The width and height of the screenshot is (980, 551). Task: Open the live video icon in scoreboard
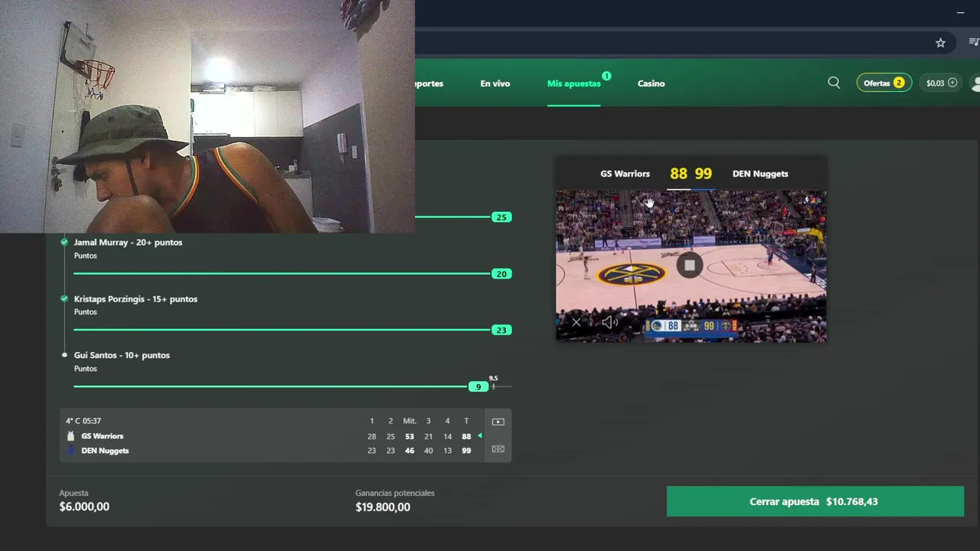498,422
